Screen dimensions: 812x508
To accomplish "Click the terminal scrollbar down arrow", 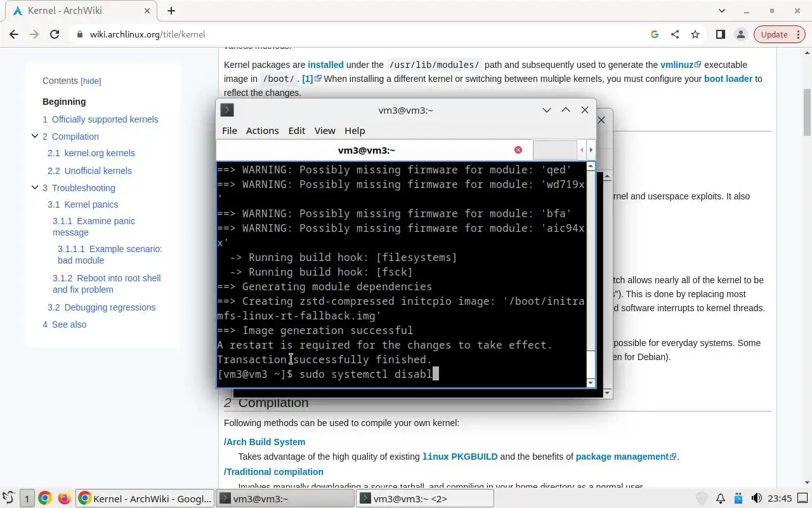I will [591, 382].
